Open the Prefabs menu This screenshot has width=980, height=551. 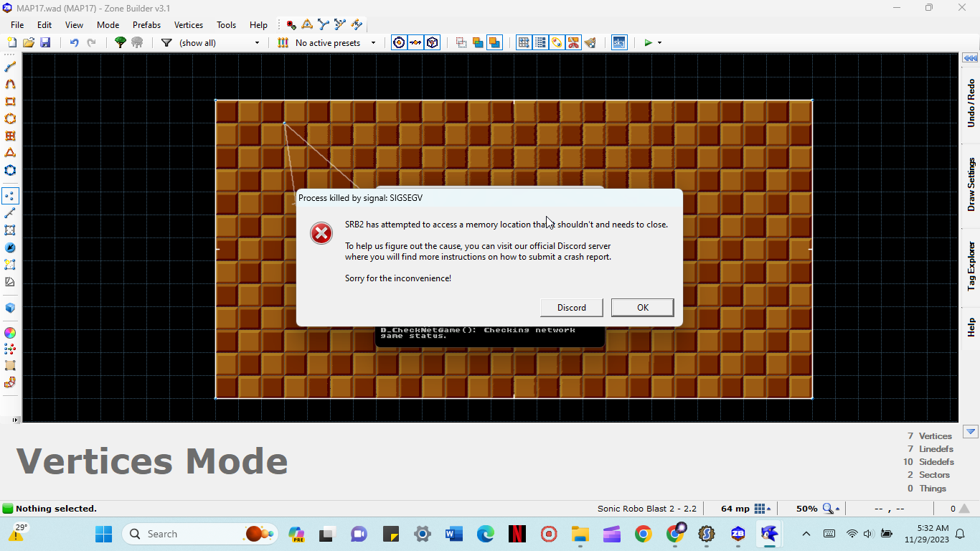(x=147, y=24)
